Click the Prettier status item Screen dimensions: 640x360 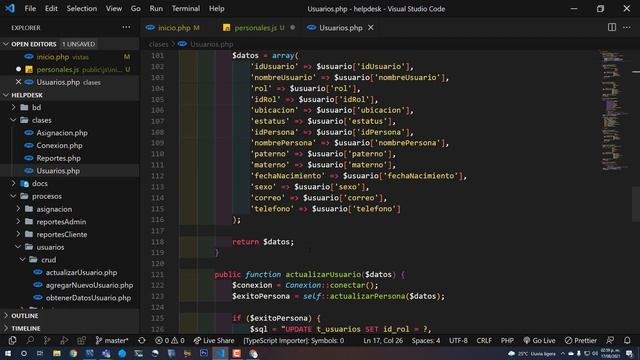(x=581, y=340)
